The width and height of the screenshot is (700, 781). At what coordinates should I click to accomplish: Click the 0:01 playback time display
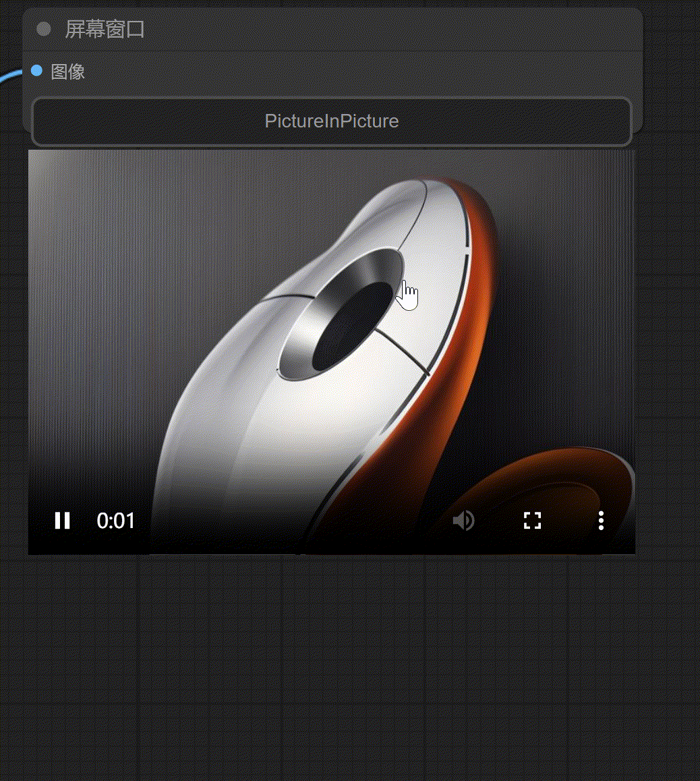116,521
